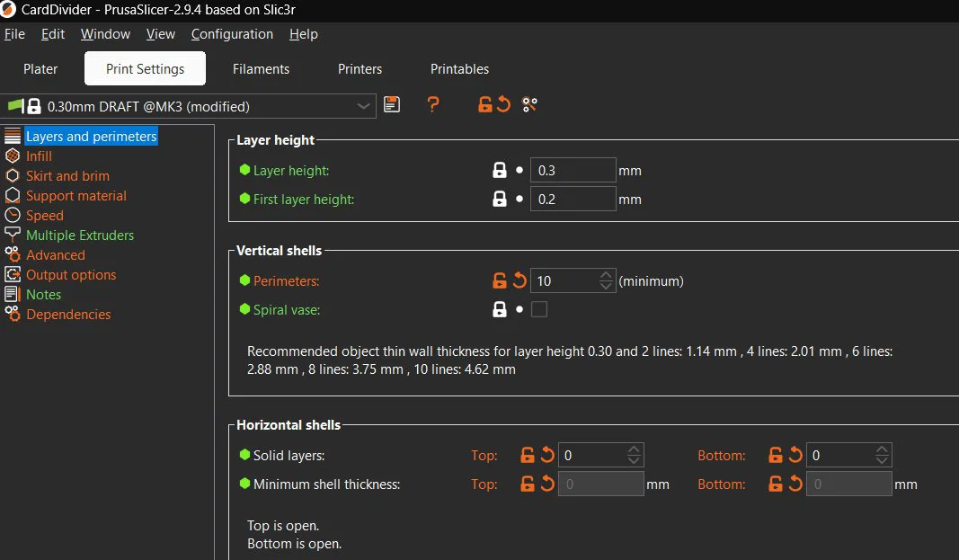
Task: Open the Configuration menu
Action: click(232, 34)
